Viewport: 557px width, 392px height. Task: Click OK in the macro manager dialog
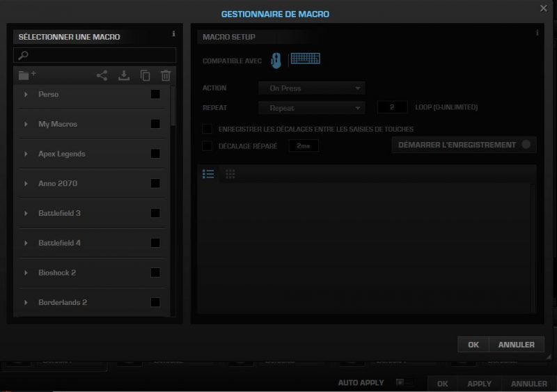pos(473,345)
